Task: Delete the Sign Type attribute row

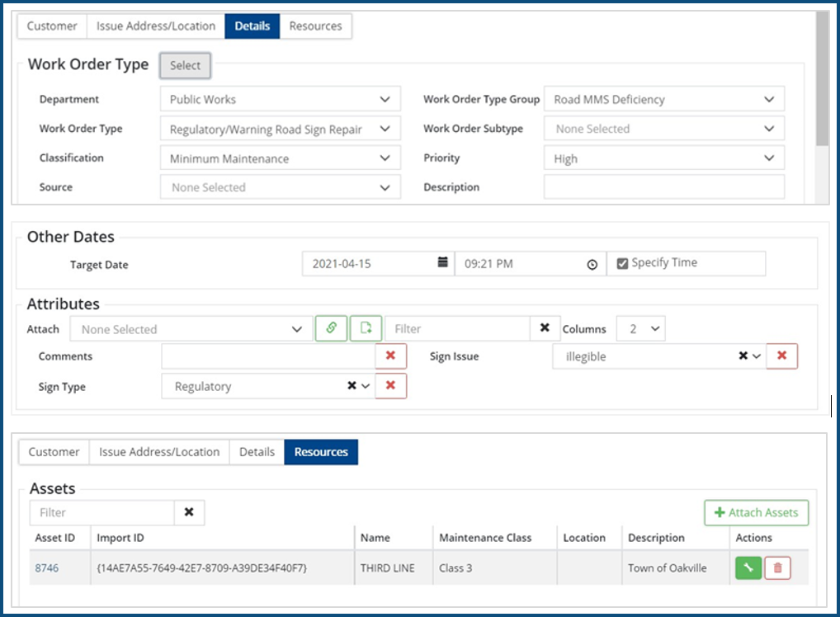Action: (x=390, y=386)
